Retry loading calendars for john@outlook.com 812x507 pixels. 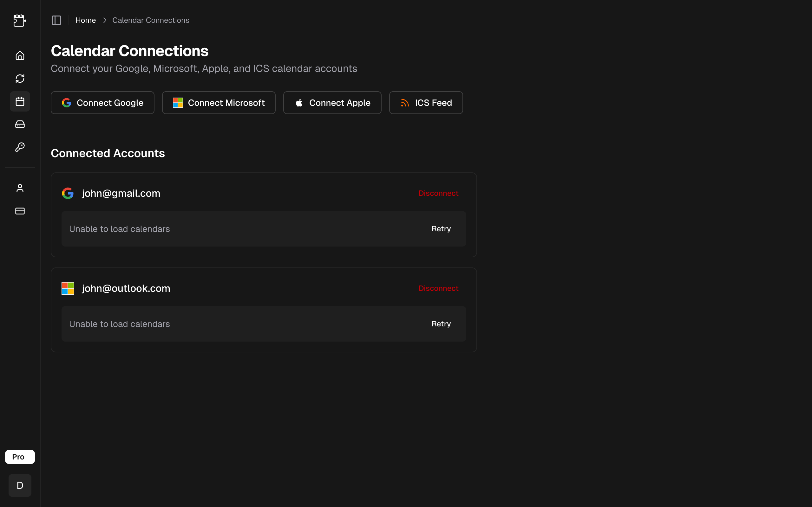[441, 324]
